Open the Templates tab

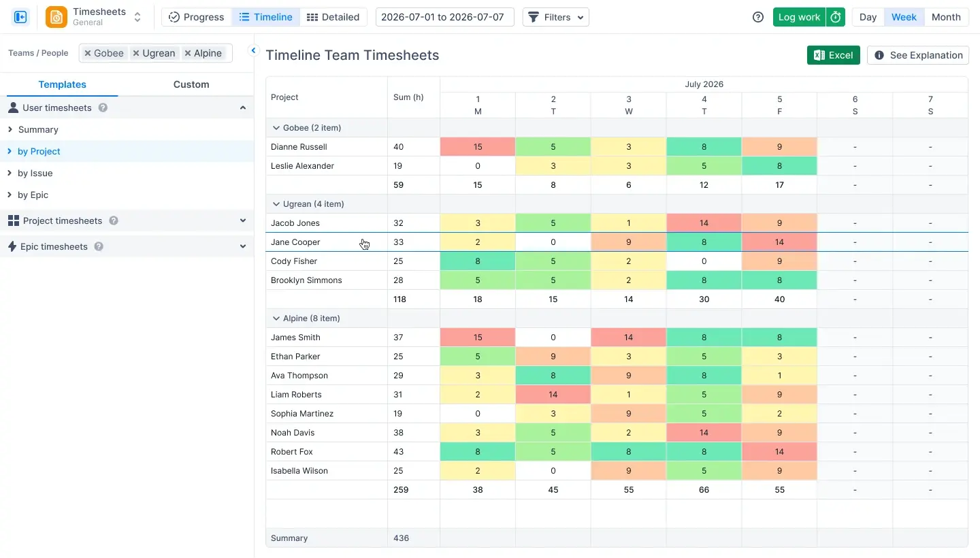[62, 84]
